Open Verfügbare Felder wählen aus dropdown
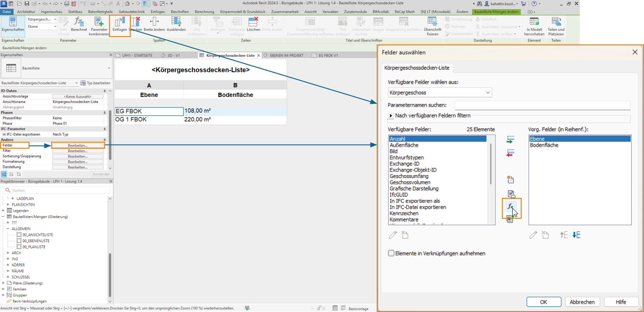This screenshot has height=312, width=644. pos(440,93)
